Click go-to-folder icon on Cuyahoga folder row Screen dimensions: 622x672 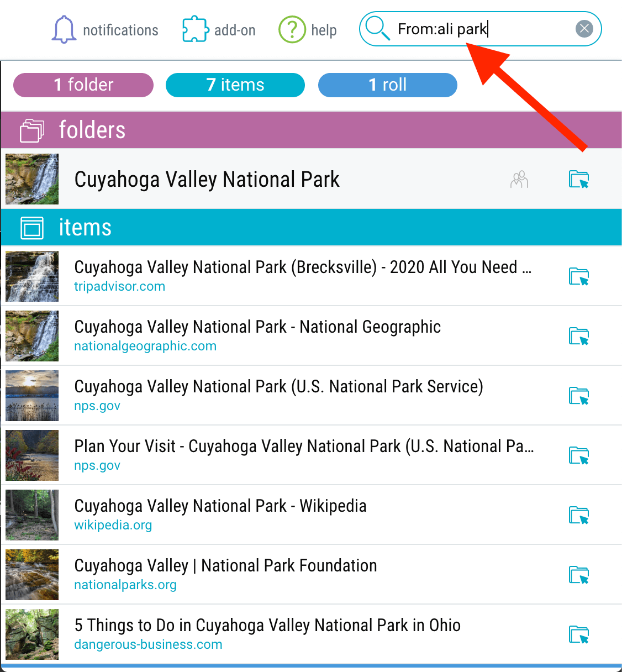tap(579, 180)
